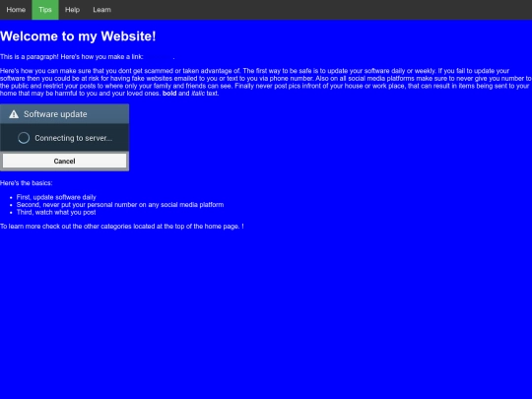Image resolution: width=532 pixels, height=399 pixels.
Task: Go to the Learn navigation item
Action: click(101, 10)
